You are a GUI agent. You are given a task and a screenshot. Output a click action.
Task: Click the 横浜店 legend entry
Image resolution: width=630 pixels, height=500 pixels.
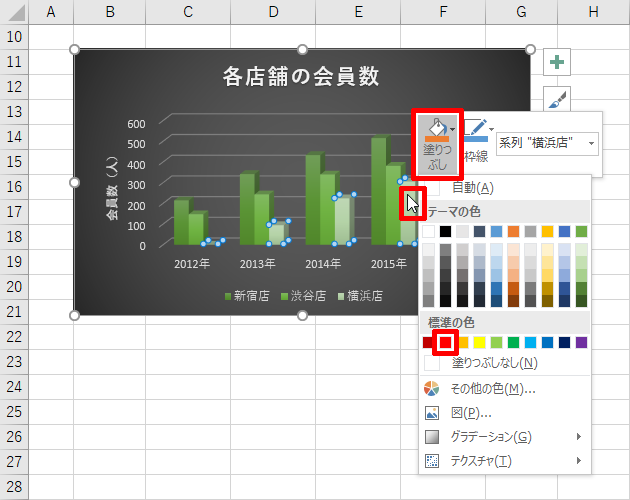coord(360,296)
